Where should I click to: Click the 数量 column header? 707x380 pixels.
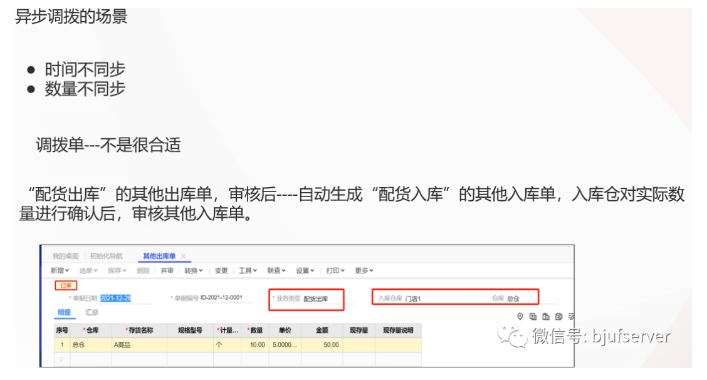point(255,330)
